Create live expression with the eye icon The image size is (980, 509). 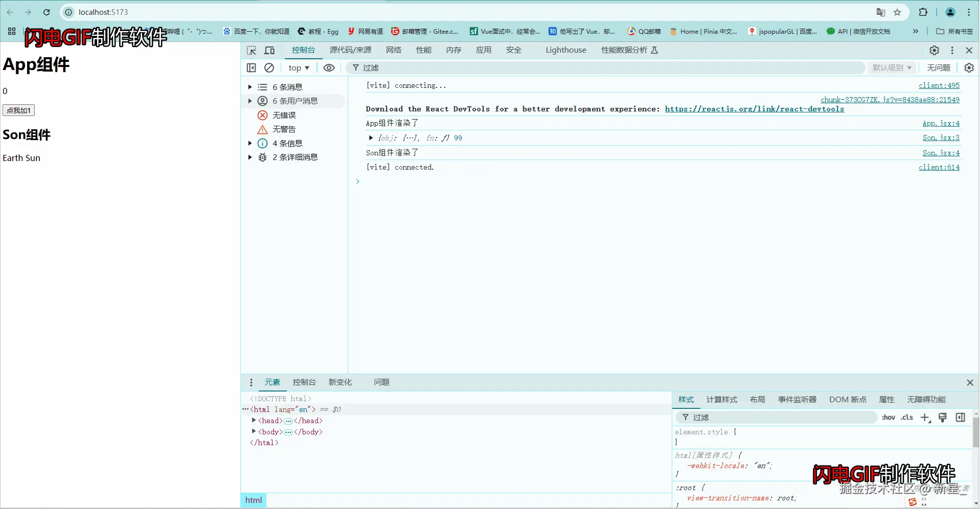point(329,67)
